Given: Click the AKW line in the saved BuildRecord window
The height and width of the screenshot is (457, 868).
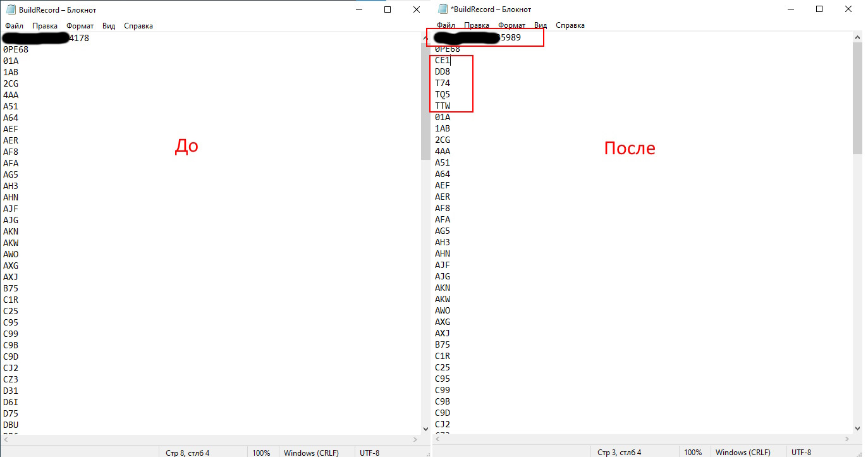Looking at the screenshot, I should [x=11, y=243].
